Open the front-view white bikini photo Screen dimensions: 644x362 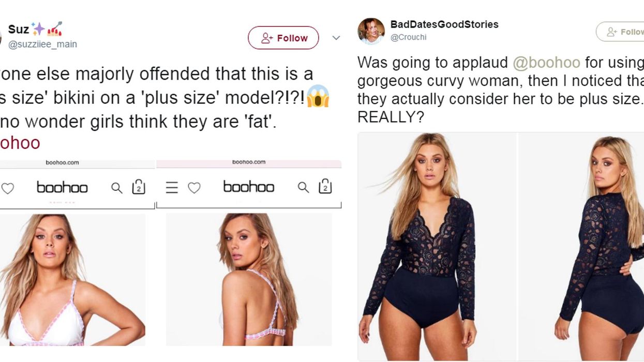72,279
